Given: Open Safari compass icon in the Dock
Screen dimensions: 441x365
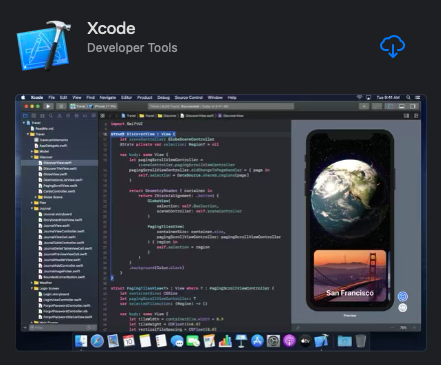Looking at the screenshot, I should (97, 341).
